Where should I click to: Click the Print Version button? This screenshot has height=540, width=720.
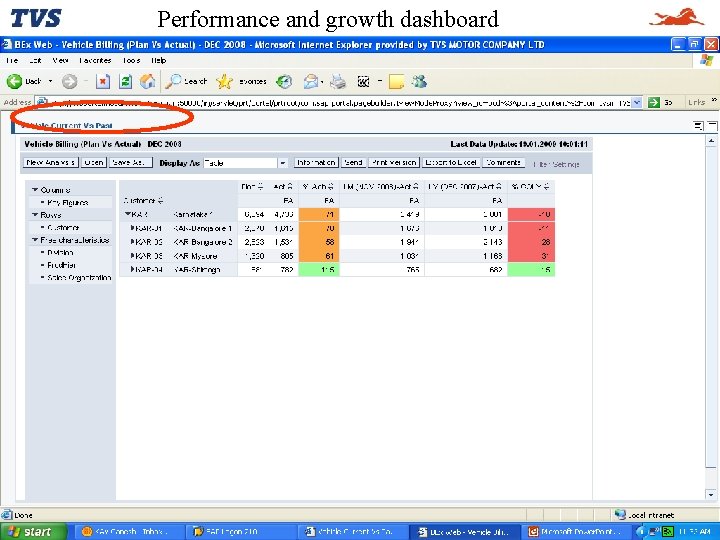394,163
